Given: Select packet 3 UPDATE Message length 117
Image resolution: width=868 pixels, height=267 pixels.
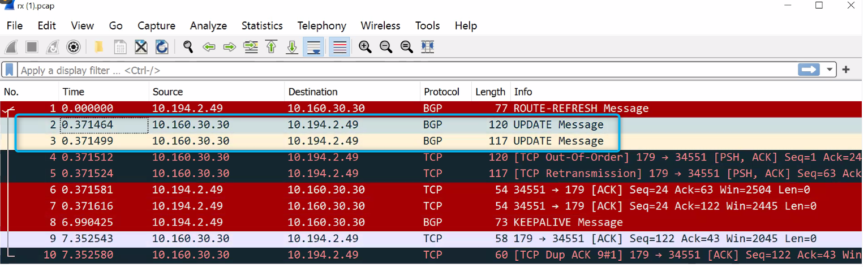Looking at the screenshot, I should tap(431, 141).
